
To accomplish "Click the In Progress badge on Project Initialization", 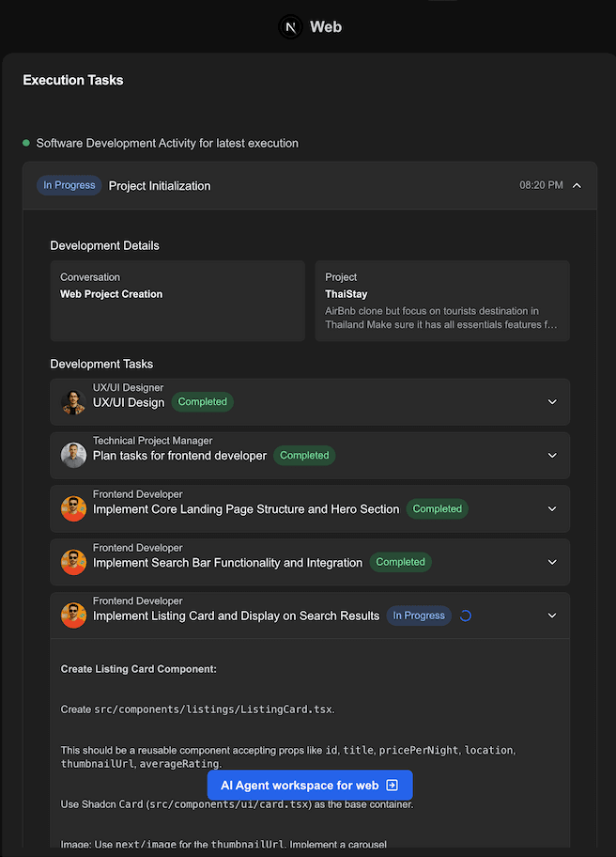I will [69, 186].
